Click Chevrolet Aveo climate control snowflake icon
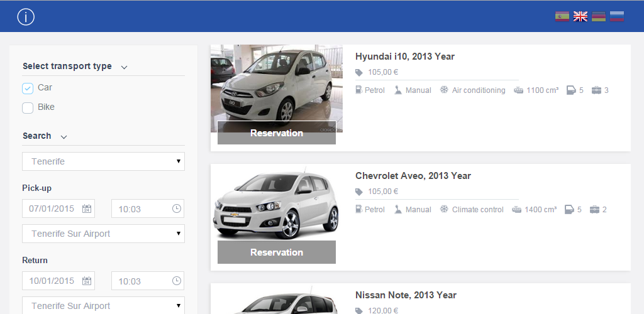This screenshot has height=314, width=644. [444, 209]
